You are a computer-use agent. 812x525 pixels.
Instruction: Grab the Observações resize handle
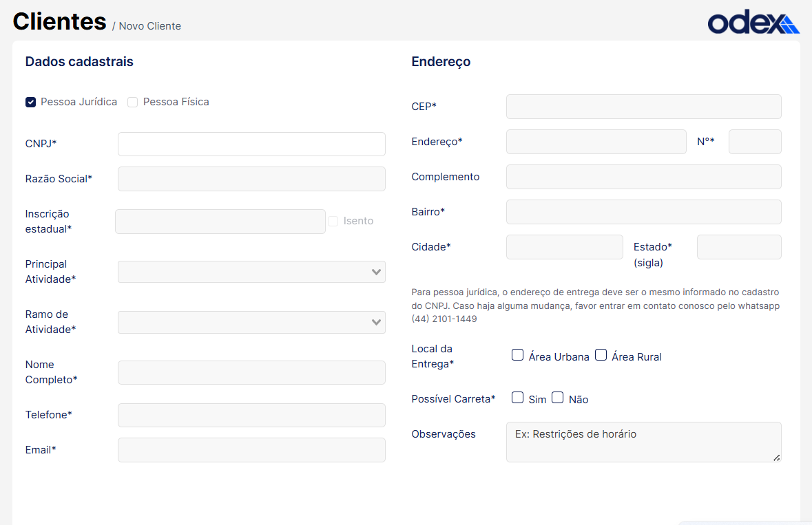point(776,458)
